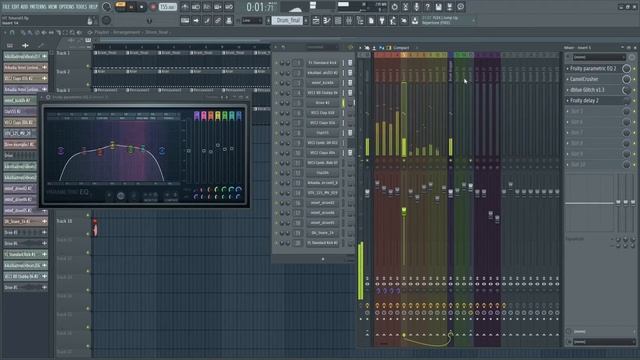The width and height of the screenshot is (640, 360).
Task: Expand the arrow beside Fruity parametric EQ 2
Action: pyautogui.click(x=567, y=69)
